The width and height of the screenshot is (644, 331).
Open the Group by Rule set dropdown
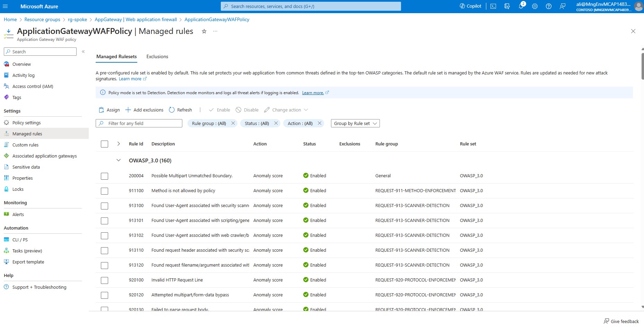(x=355, y=123)
